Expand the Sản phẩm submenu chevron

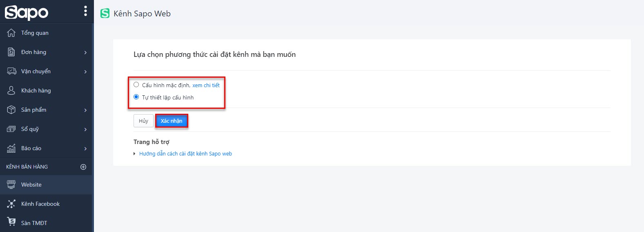(x=85, y=110)
